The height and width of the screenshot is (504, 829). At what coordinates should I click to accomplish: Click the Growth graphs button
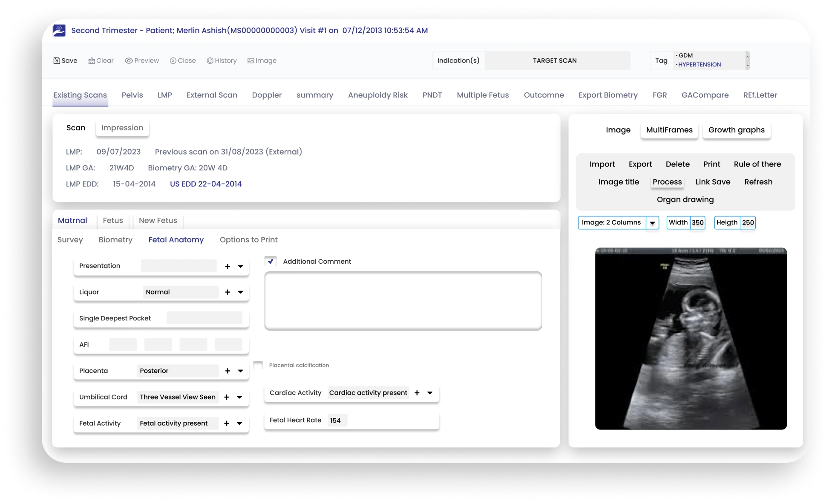point(736,130)
